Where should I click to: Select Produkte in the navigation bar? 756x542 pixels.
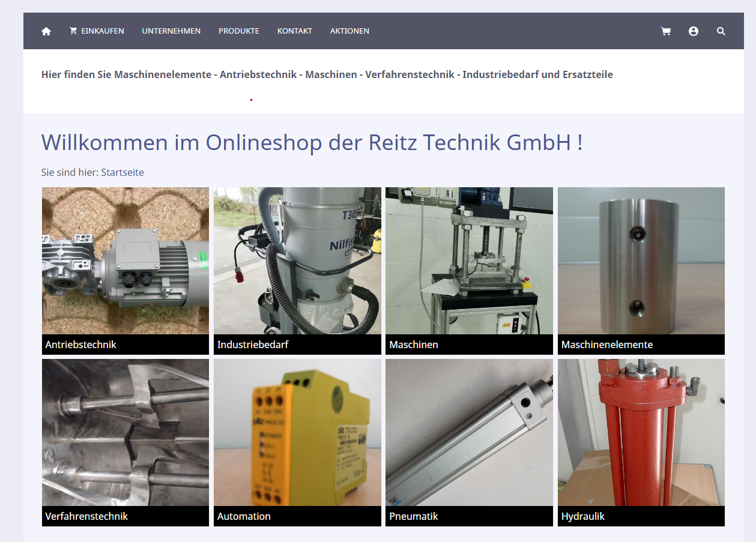[x=239, y=31]
